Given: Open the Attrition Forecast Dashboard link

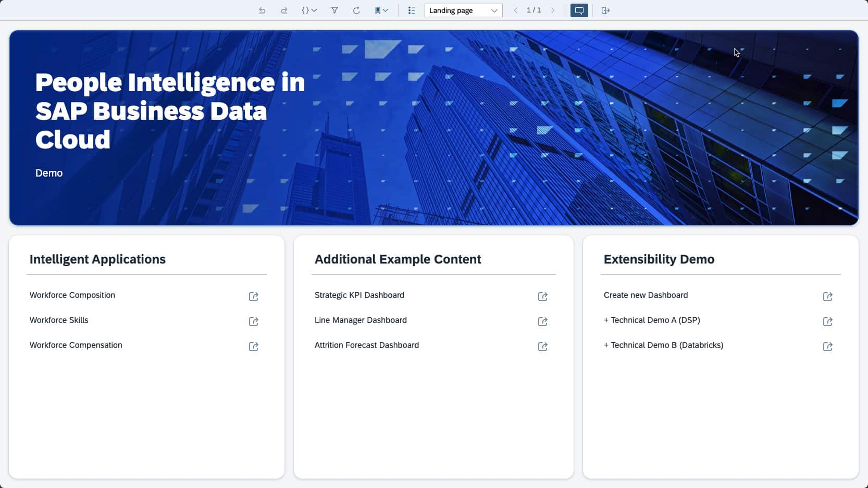Looking at the screenshot, I should click(367, 345).
